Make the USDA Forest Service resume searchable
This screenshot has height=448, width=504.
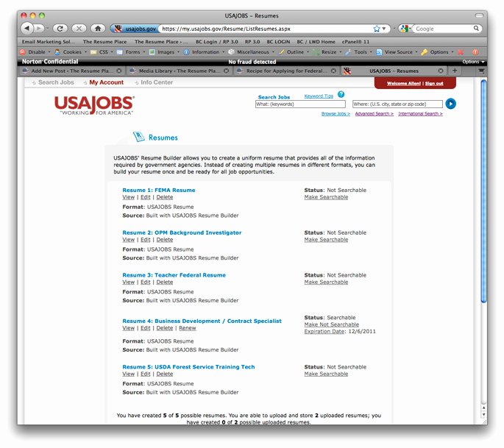(326, 374)
